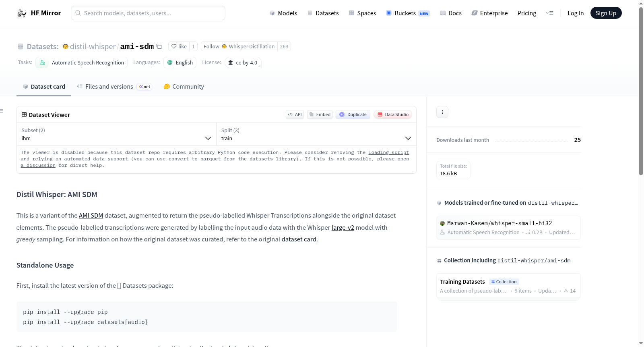Open the extra navigation menu icon
The image size is (644, 347).
tap(549, 13)
